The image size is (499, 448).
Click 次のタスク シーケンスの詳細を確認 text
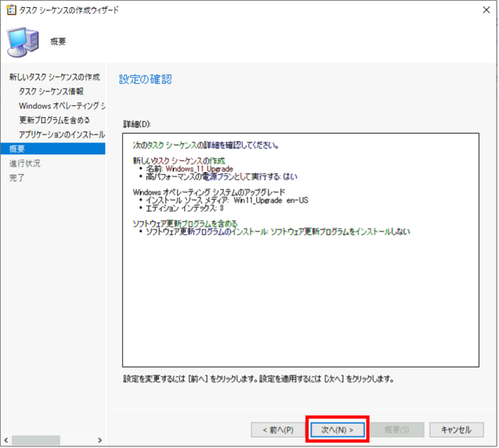(x=206, y=145)
